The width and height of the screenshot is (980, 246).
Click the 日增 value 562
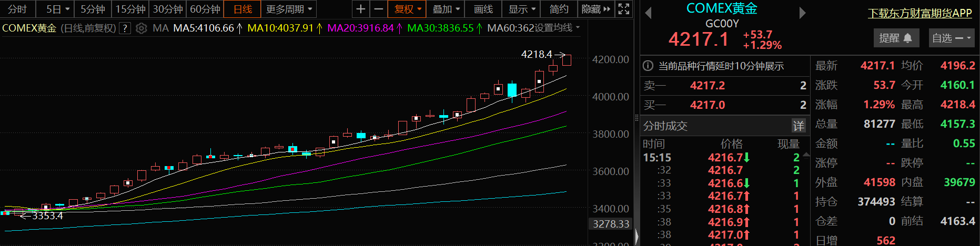(x=886, y=240)
